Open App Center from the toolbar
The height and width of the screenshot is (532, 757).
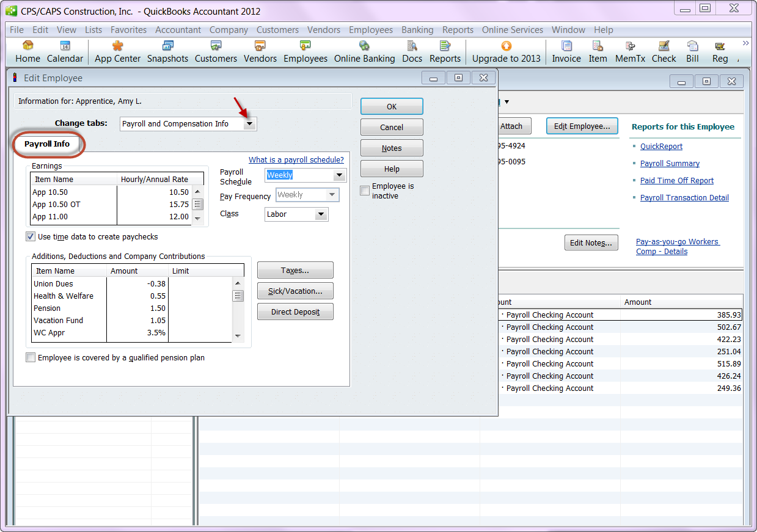(117, 51)
